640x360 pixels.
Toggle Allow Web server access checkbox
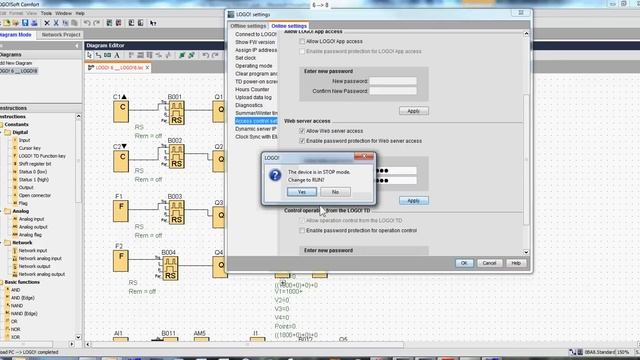click(x=302, y=131)
